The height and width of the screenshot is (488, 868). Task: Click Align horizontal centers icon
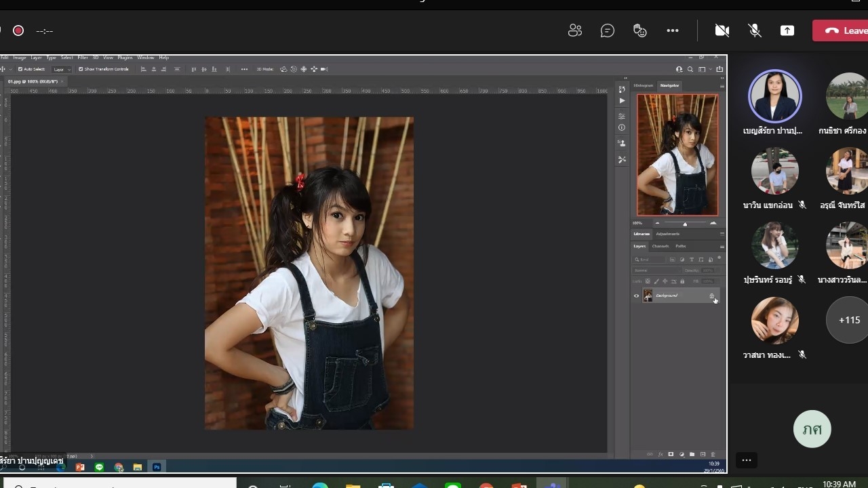pyautogui.click(x=154, y=69)
